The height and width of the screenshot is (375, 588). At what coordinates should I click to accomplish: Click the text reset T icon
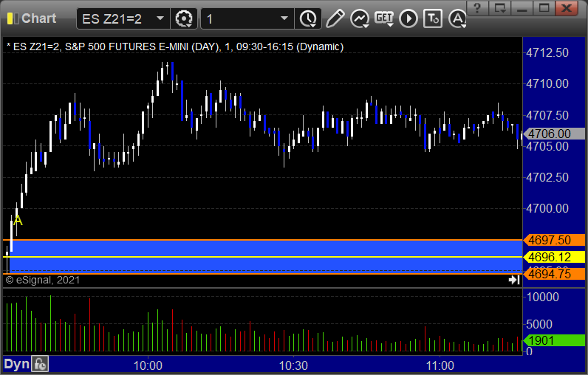click(433, 18)
